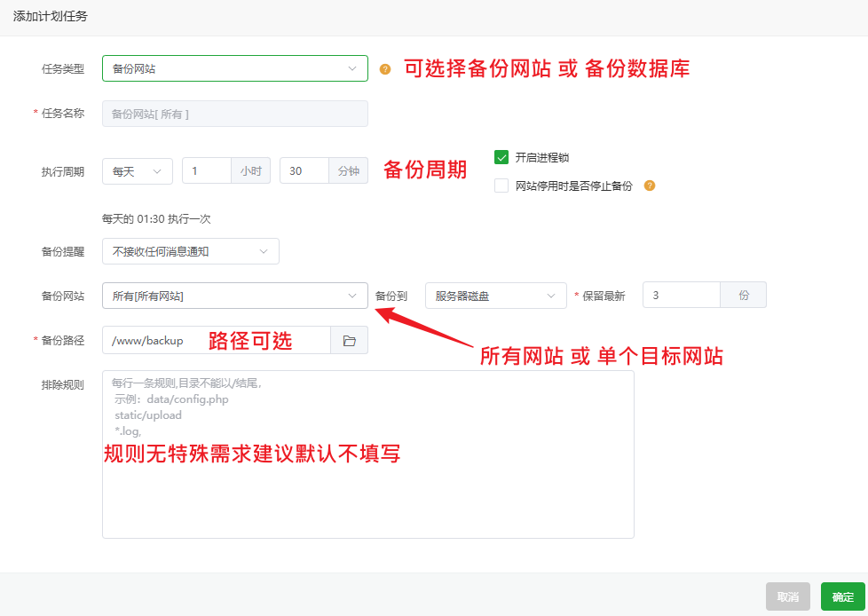Click the /www/backup path input field

[217, 341]
